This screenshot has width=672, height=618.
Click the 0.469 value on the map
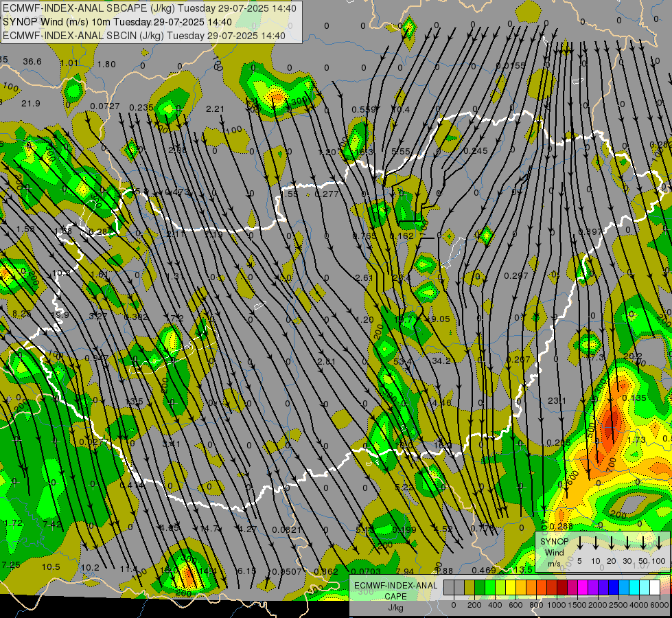point(484,570)
